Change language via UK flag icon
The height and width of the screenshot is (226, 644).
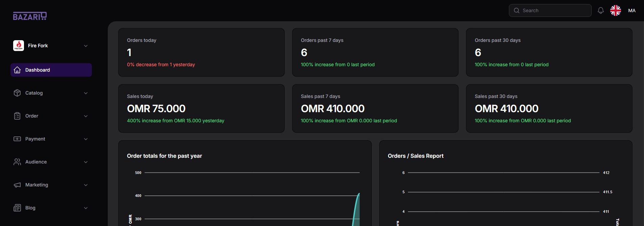click(616, 10)
